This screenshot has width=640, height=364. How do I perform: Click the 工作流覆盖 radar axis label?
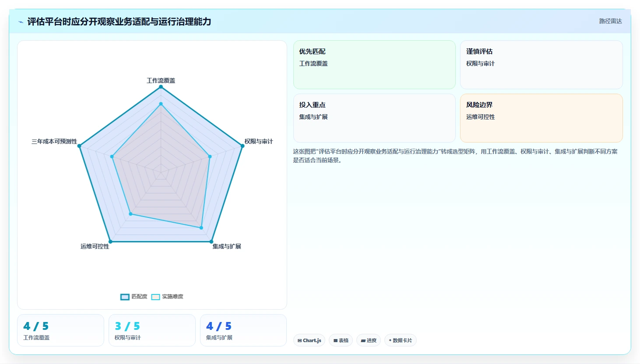(x=161, y=80)
